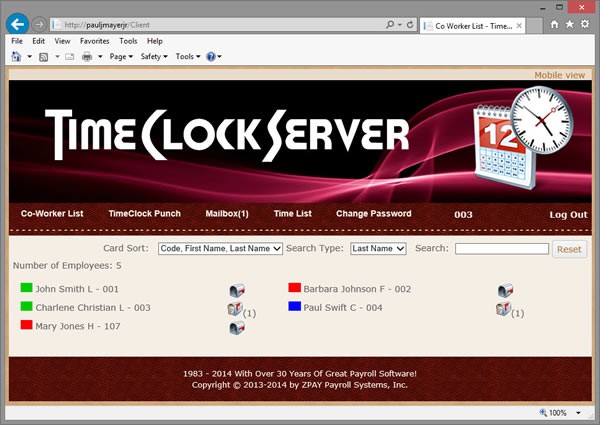Click green status square beside Charlene Christian

click(x=26, y=306)
